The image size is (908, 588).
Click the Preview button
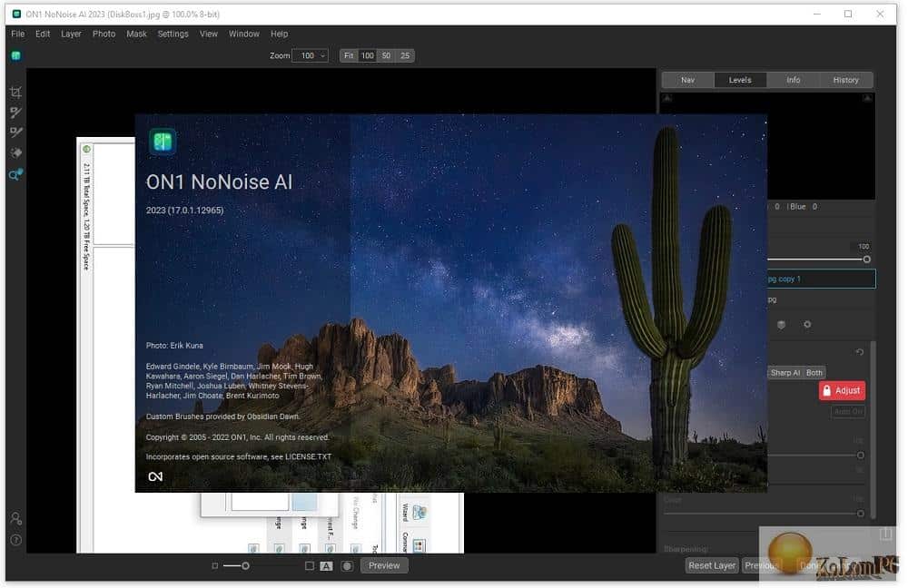pyautogui.click(x=384, y=565)
